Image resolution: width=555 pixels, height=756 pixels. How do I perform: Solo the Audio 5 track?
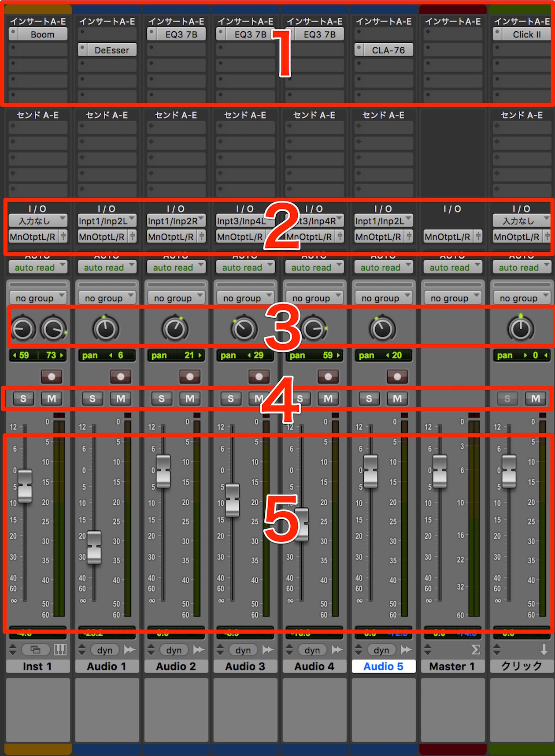[369, 398]
